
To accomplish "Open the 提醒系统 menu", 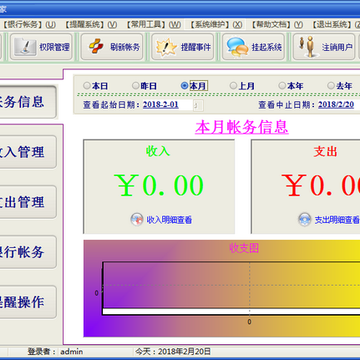I will pyautogui.click(x=91, y=25).
